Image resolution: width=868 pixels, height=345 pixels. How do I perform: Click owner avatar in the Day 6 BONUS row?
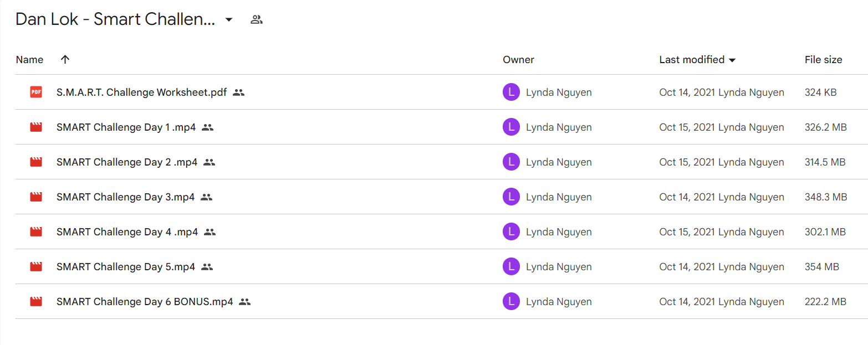tap(511, 302)
